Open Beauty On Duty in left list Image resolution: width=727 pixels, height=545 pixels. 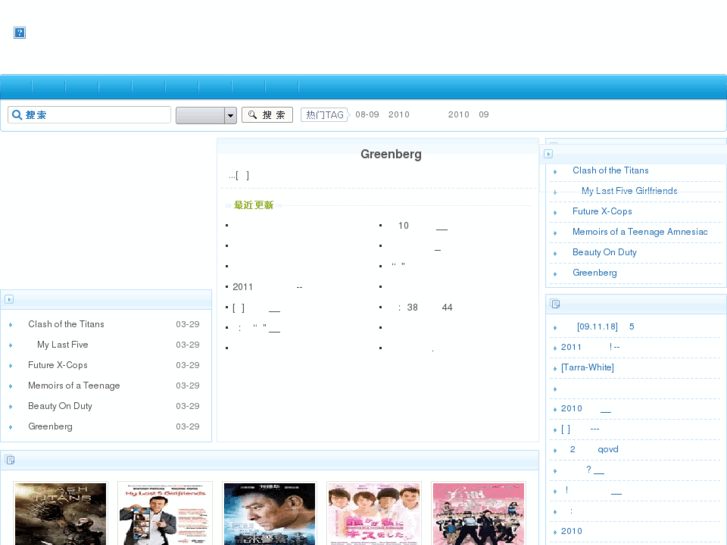pos(60,406)
